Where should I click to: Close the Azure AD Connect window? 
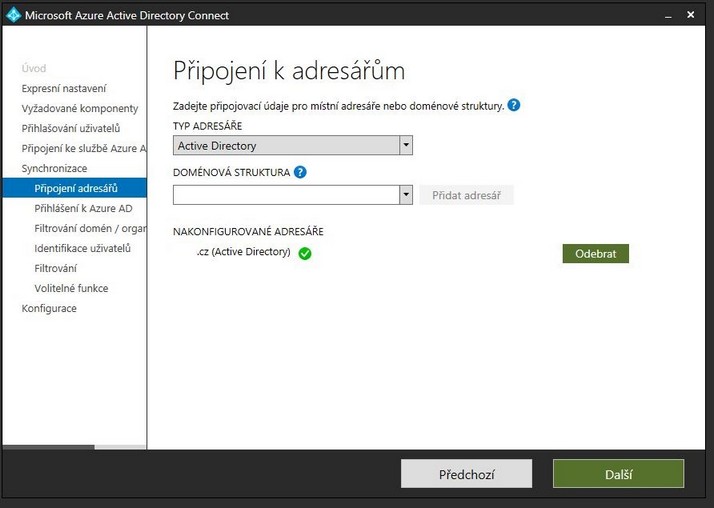point(691,15)
